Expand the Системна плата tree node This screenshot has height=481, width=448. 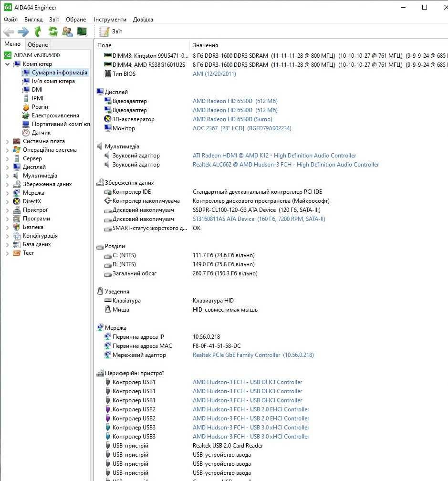click(x=7, y=141)
